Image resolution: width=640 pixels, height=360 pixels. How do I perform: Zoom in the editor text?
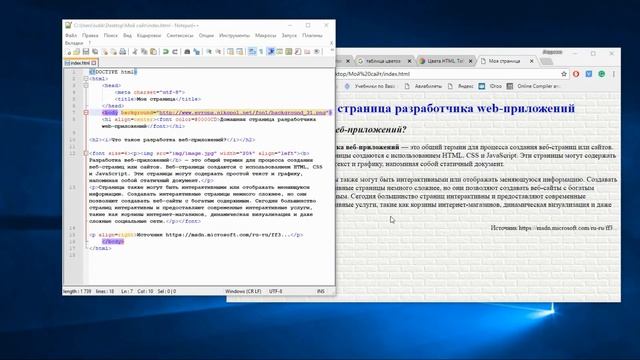pos(209,51)
